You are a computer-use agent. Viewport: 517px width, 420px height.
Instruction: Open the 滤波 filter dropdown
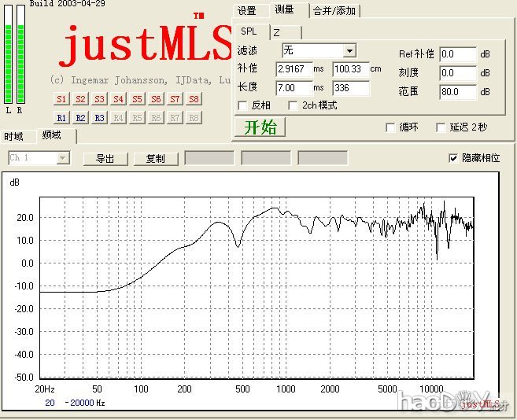coord(349,51)
